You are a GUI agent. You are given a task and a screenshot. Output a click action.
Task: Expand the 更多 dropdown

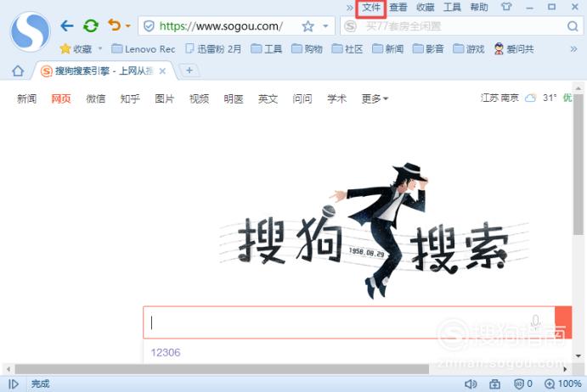(x=375, y=98)
